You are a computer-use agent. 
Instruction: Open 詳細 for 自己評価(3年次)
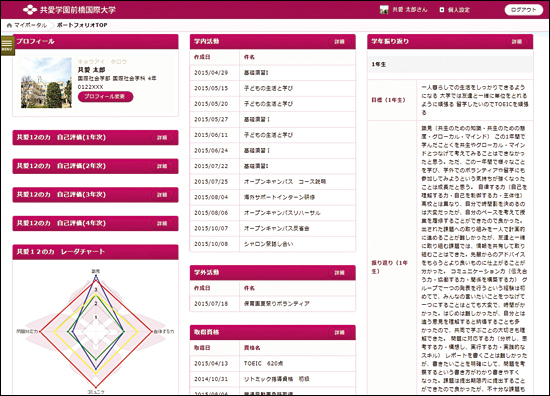click(x=162, y=195)
